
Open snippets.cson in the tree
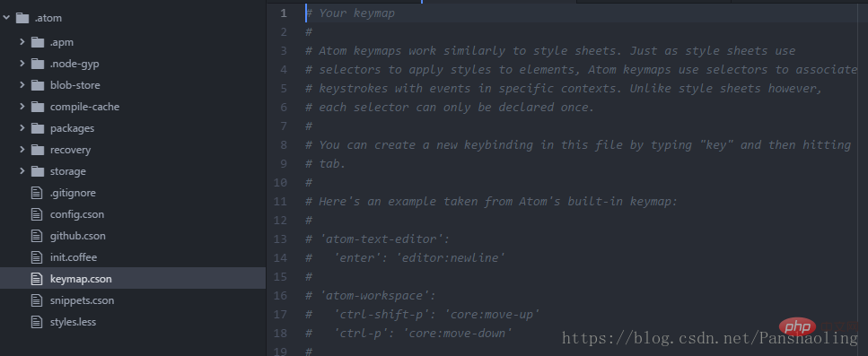point(82,300)
